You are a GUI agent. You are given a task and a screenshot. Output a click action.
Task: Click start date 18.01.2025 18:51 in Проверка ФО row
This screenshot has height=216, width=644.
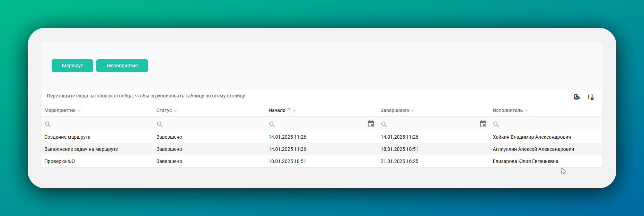pos(287,161)
